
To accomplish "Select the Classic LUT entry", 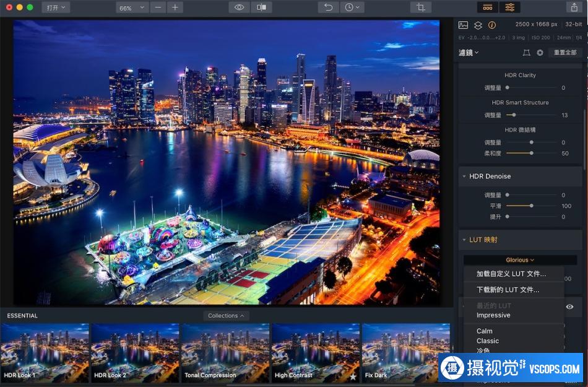I will tap(488, 341).
